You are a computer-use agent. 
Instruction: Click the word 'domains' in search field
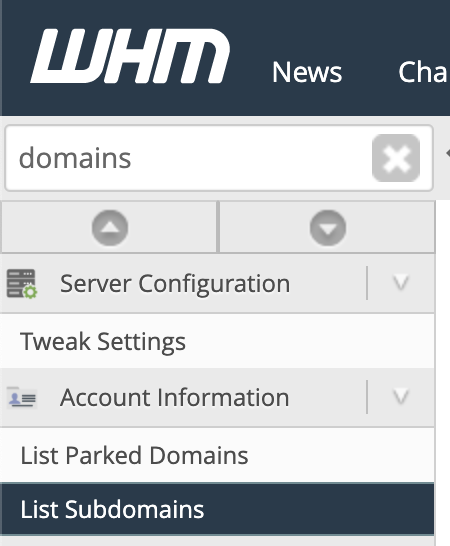click(75, 158)
